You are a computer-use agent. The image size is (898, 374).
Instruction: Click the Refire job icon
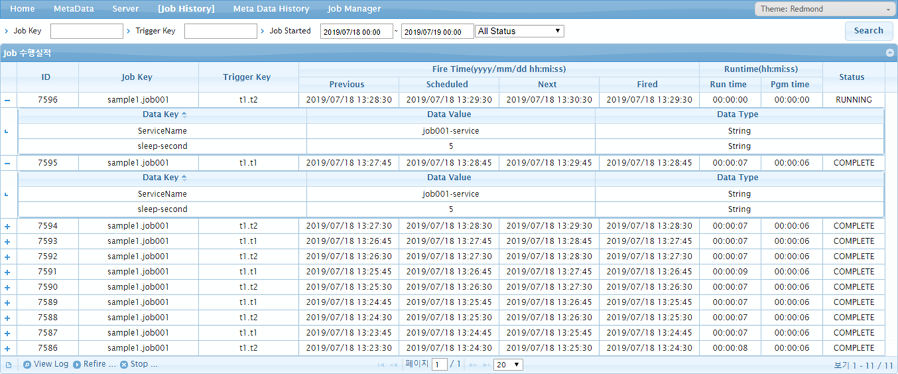(x=77, y=364)
